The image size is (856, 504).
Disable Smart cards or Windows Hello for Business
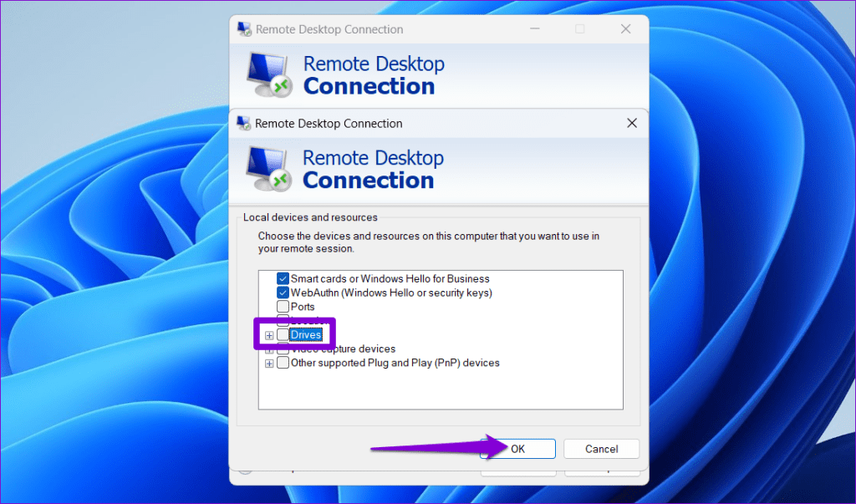click(283, 278)
